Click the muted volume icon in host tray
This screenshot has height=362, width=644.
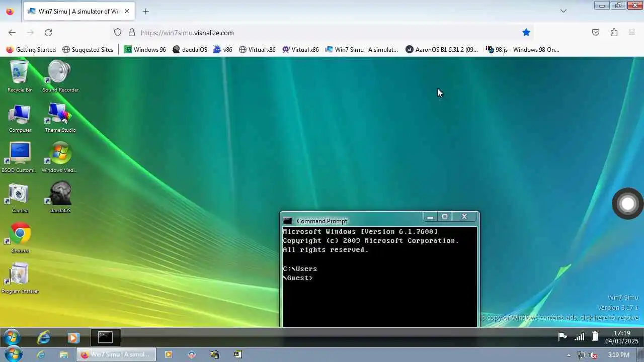pos(594,355)
